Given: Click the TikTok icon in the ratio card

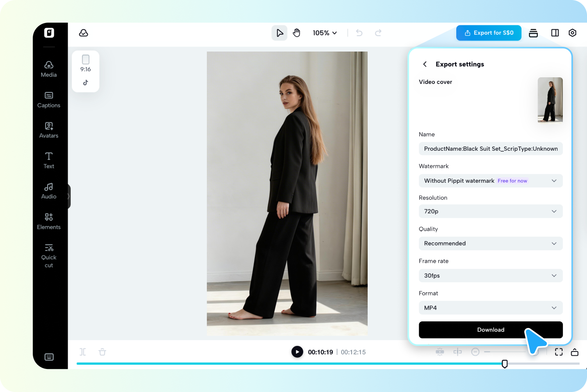Looking at the screenshot, I should point(85,82).
